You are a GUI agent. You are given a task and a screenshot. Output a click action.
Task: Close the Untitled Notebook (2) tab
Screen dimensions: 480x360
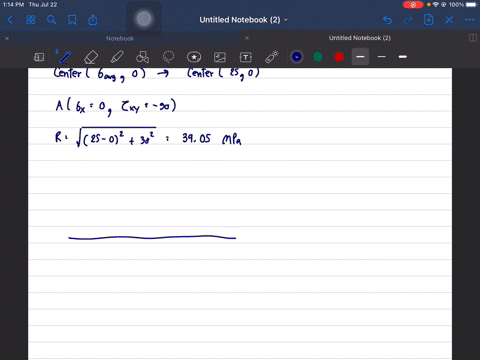coord(247,38)
